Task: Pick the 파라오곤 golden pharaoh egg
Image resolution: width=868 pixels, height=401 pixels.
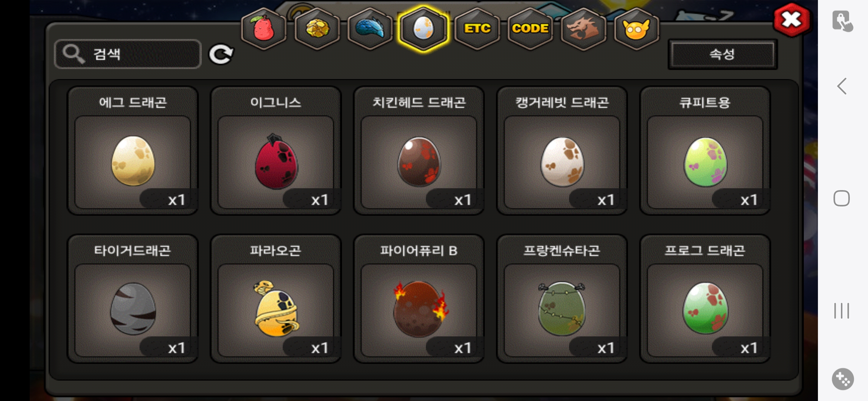Action: 276,299
